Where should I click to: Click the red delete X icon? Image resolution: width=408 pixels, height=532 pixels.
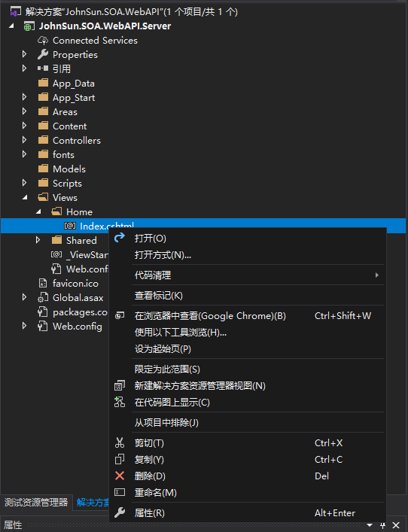pos(120,476)
